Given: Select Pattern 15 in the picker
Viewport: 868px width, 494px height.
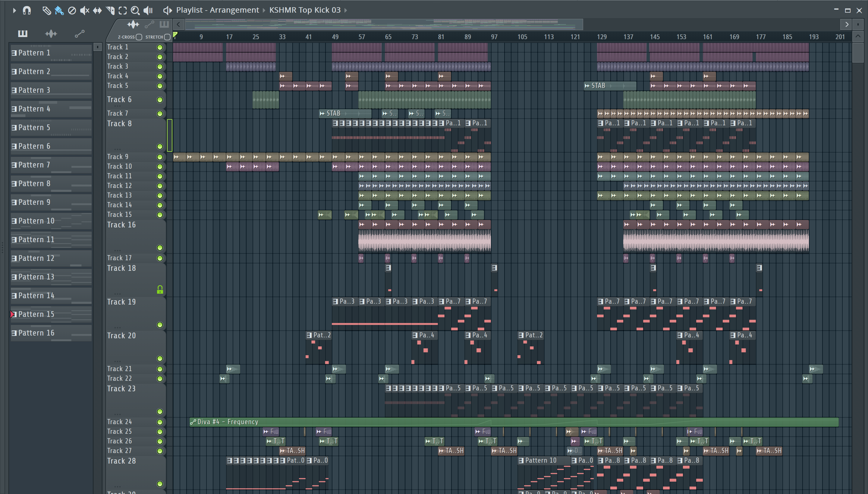Looking at the screenshot, I should coord(51,314).
